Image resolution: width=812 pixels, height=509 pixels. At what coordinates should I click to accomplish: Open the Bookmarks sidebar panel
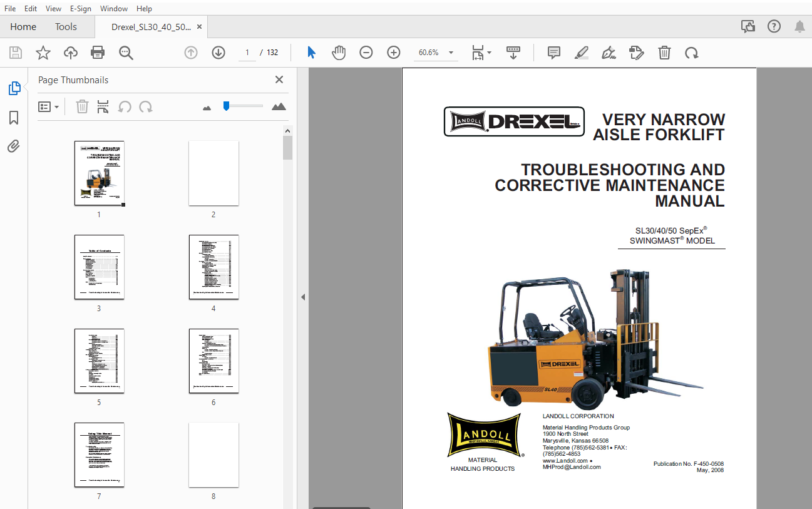14,118
